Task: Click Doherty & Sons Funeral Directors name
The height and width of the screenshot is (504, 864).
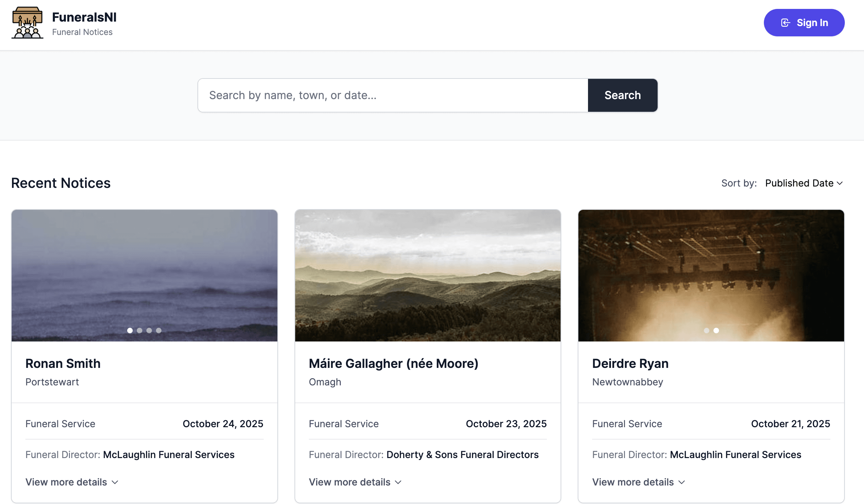Action: 462,455
